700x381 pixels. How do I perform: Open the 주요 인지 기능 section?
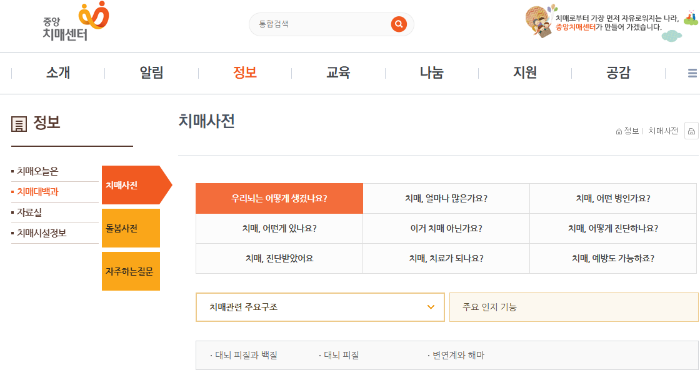pyautogui.click(x=574, y=307)
